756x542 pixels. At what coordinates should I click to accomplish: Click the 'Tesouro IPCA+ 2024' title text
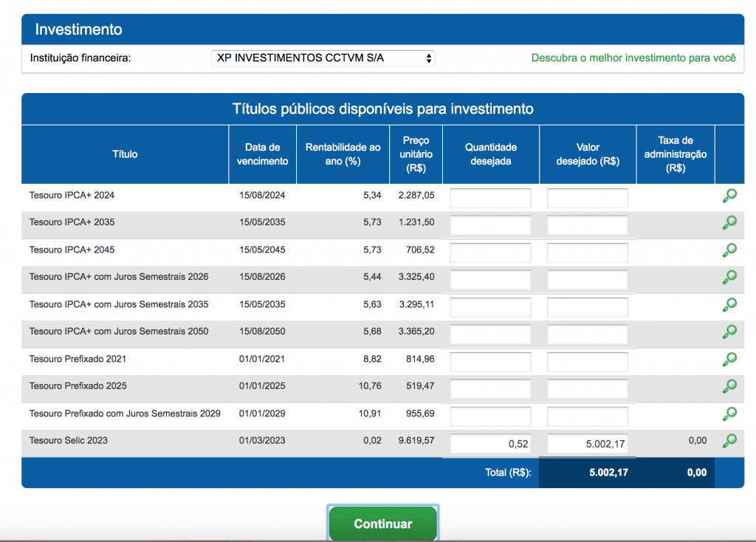click(72, 195)
